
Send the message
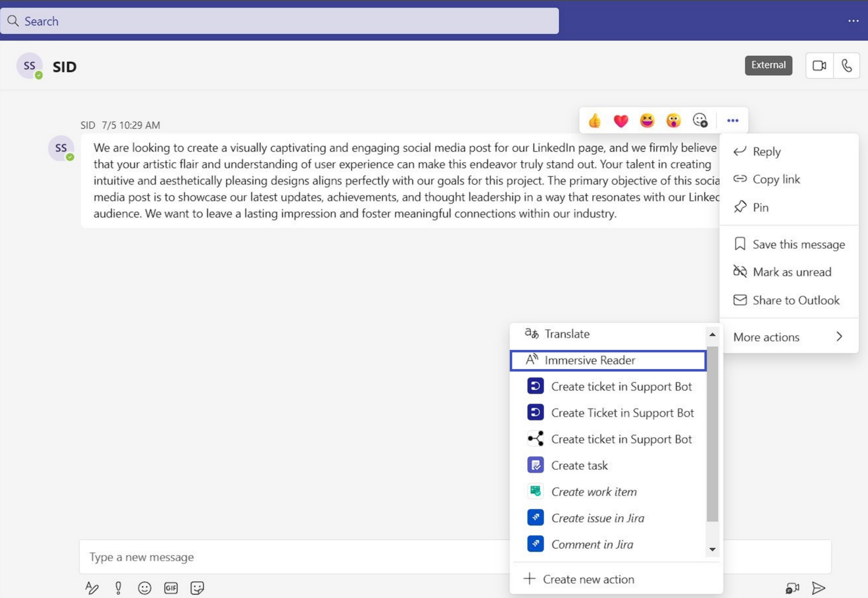click(818, 588)
